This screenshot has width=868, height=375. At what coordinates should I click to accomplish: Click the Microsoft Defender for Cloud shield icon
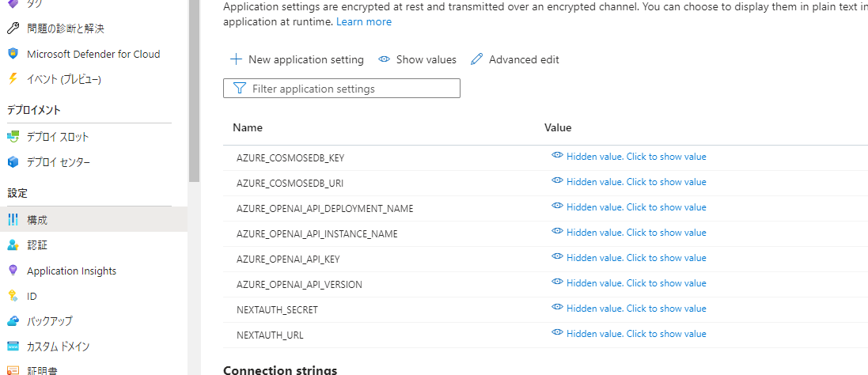[13, 55]
